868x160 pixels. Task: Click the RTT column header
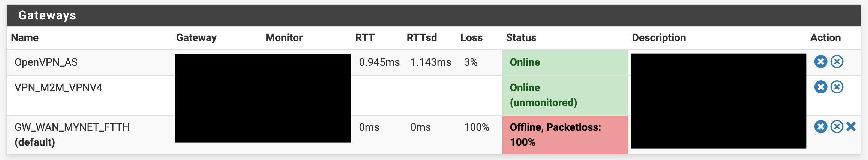pos(365,37)
